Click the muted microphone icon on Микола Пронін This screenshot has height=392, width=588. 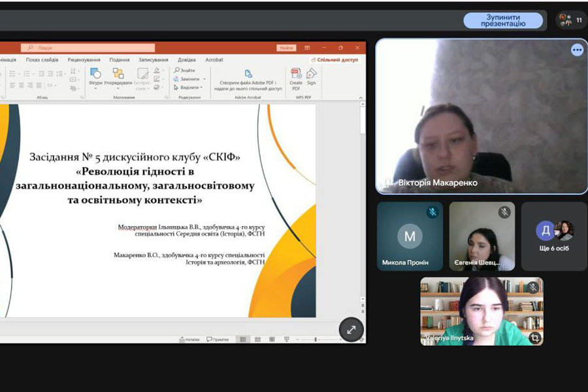point(433,212)
